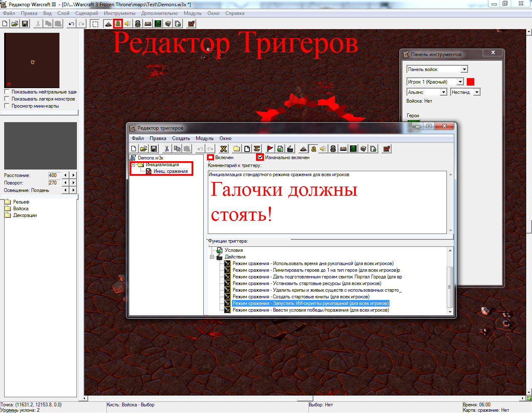Screen dimensions: 532x413
Task: Open 'Создать' menu in Trigger Editor
Action: [181, 138]
